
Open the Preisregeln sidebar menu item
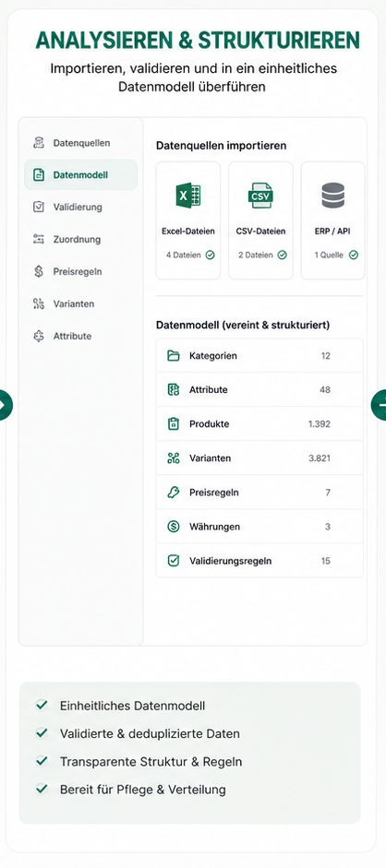(x=81, y=271)
